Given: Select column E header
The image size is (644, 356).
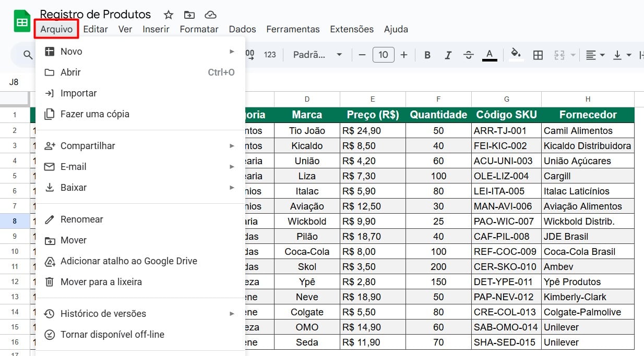Looking at the screenshot, I should click(373, 99).
